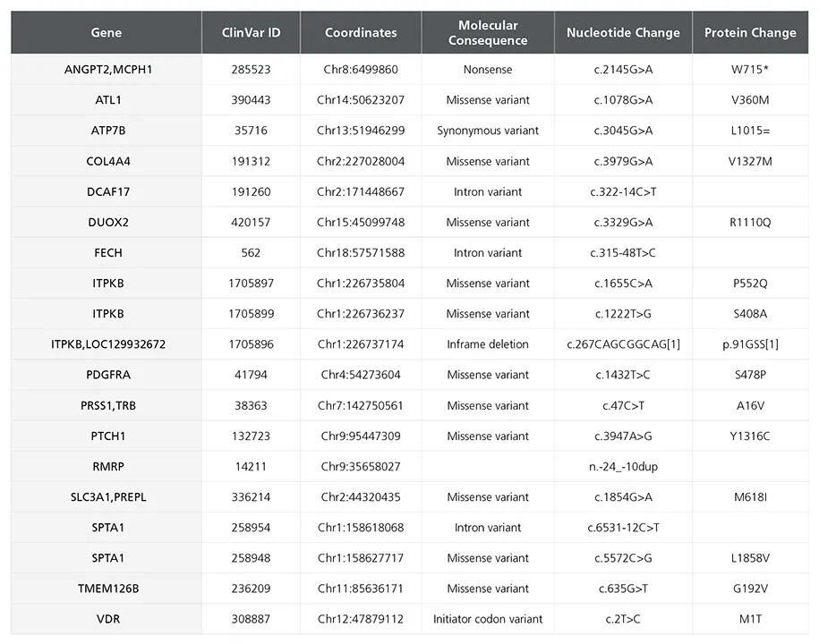Click the Coordinates column header
Image resolution: width=819 pixels, height=644 pixels.
coord(361,32)
